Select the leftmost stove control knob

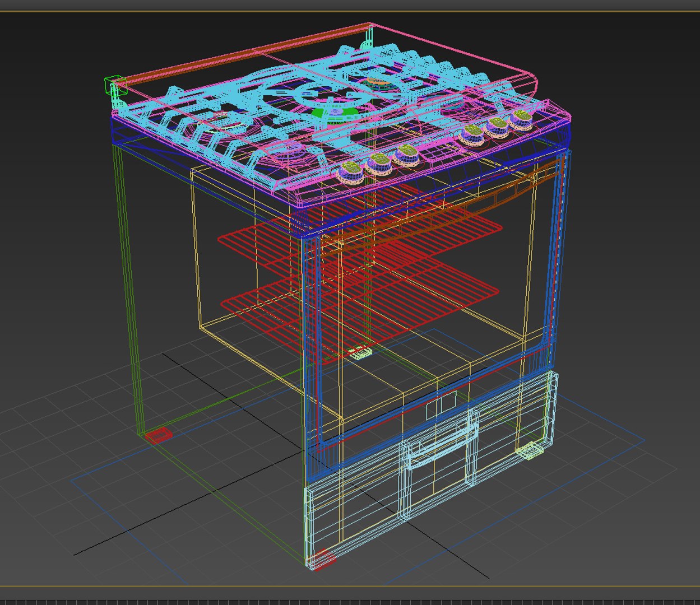(351, 171)
